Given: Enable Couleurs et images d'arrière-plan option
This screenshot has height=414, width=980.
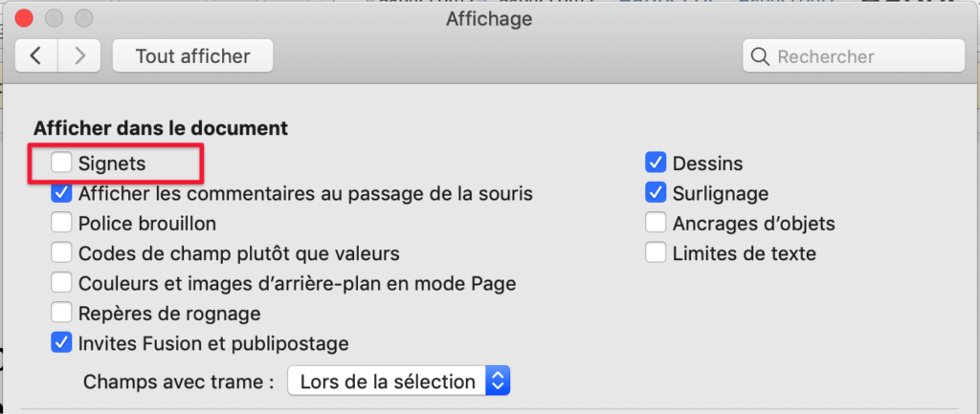Looking at the screenshot, I should [x=62, y=283].
